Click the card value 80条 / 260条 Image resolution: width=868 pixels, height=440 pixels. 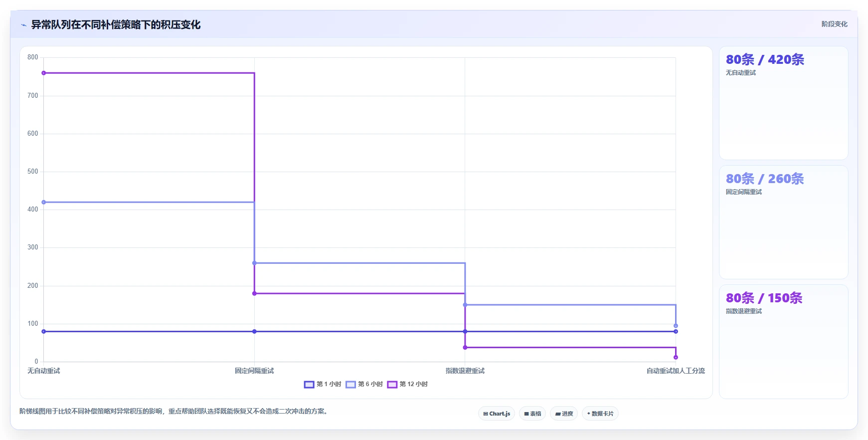point(765,179)
